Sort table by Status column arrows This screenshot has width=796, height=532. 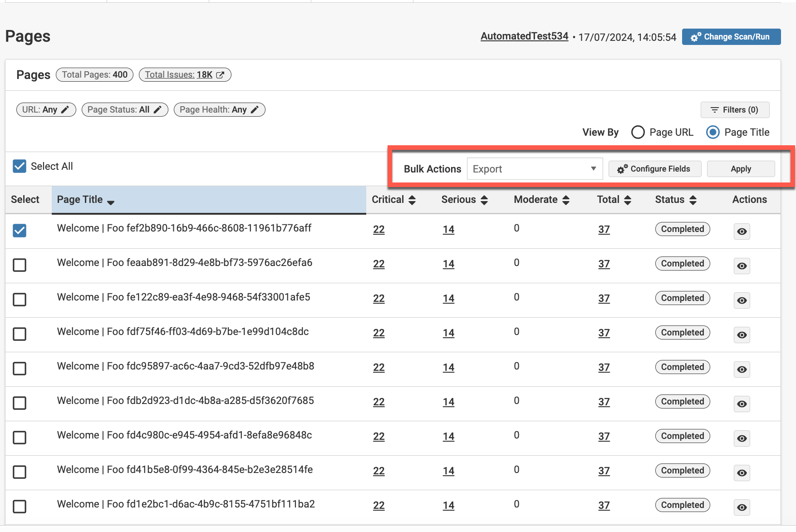[693, 200]
